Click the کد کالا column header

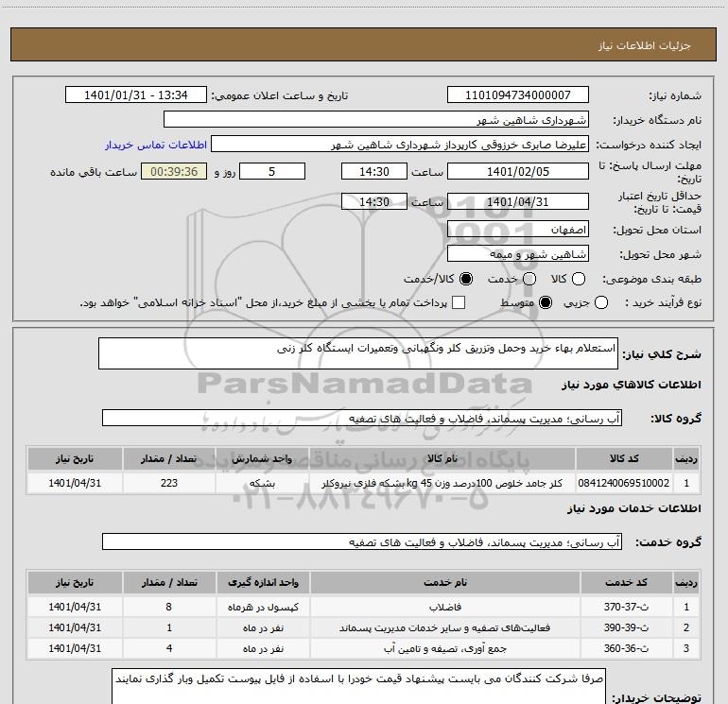pos(624,458)
